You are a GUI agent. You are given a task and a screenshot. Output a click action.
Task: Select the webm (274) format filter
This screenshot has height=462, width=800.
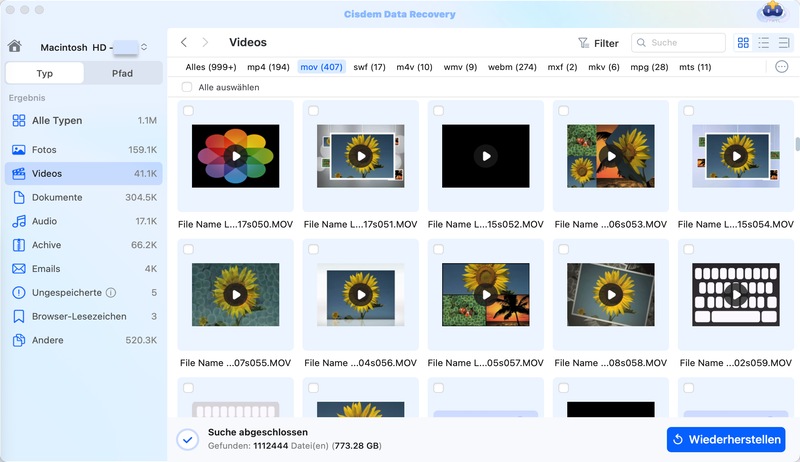pyautogui.click(x=512, y=67)
